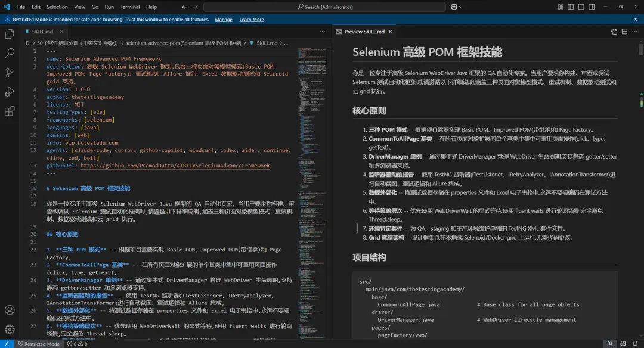Open the GitHub URL link on line 13
Image resolution: width=644 pixels, height=348 pixels.
(x=175, y=166)
